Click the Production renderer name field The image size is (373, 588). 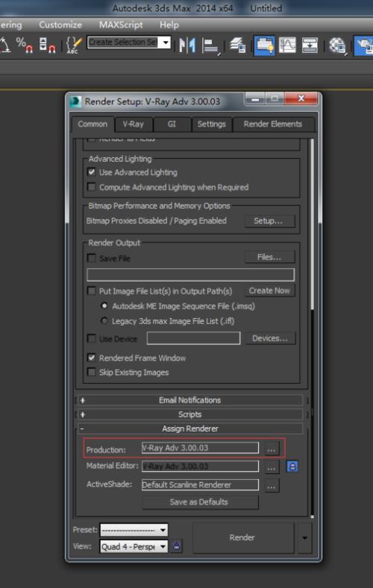click(x=200, y=448)
